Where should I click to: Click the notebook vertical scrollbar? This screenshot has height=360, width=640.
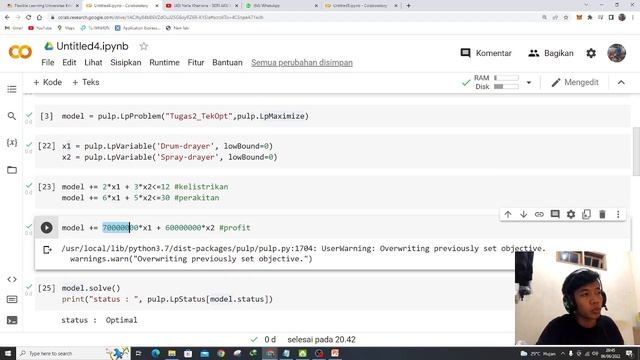click(636, 151)
